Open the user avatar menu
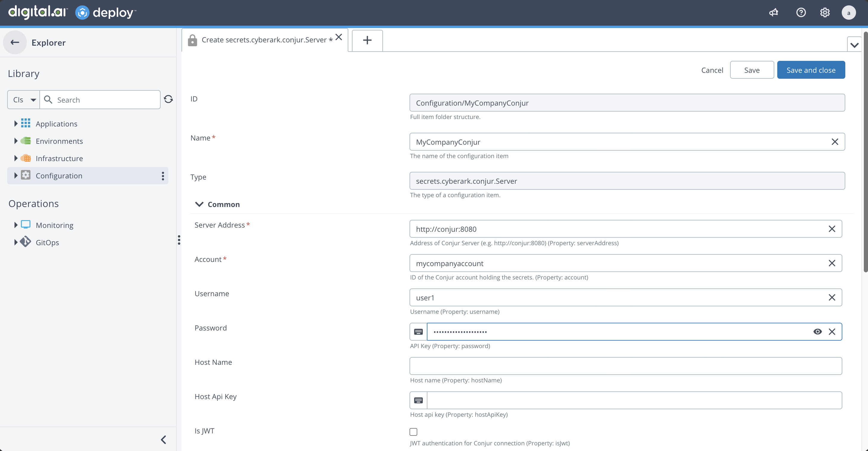868x451 pixels. [849, 13]
